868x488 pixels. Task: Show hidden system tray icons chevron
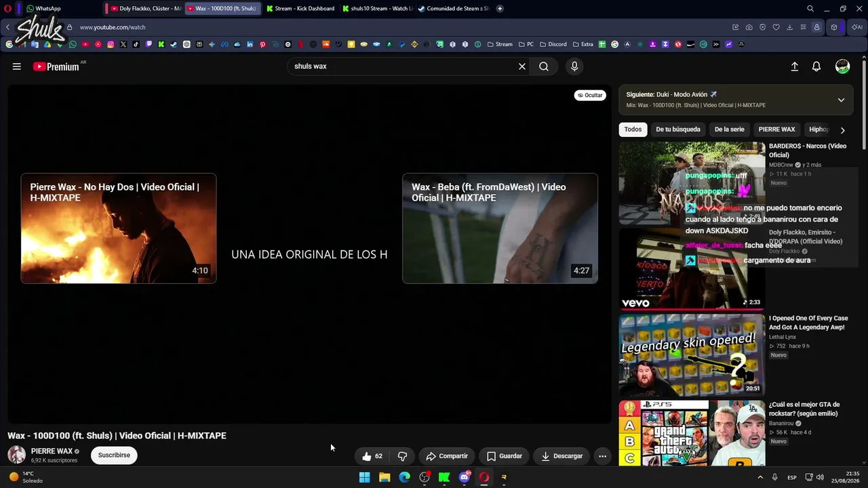[x=760, y=477]
